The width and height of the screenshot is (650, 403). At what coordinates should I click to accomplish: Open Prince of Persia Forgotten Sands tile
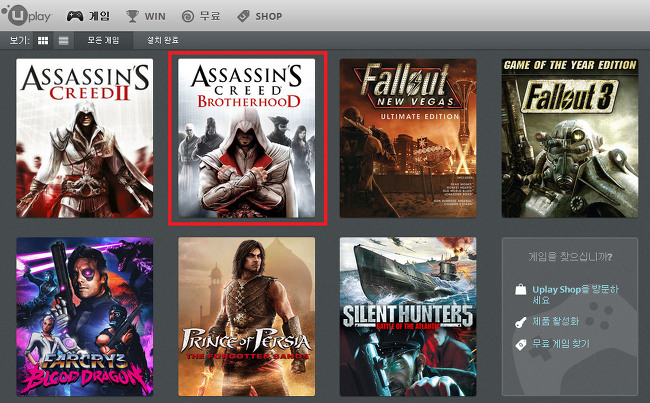(247, 317)
